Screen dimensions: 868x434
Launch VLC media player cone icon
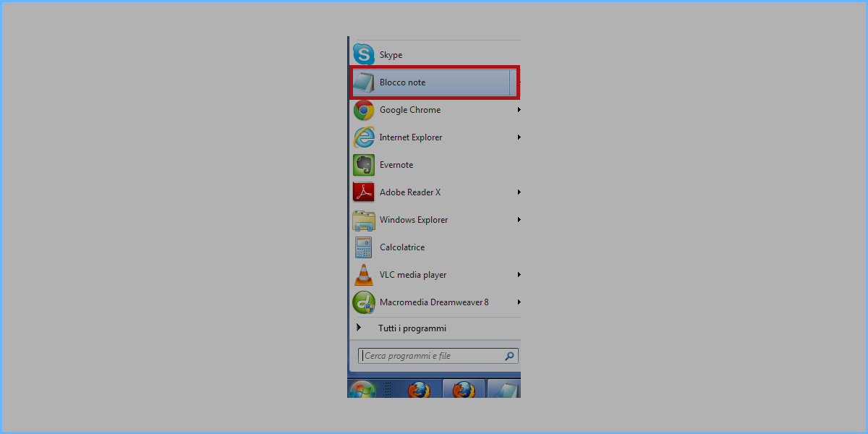(x=364, y=275)
